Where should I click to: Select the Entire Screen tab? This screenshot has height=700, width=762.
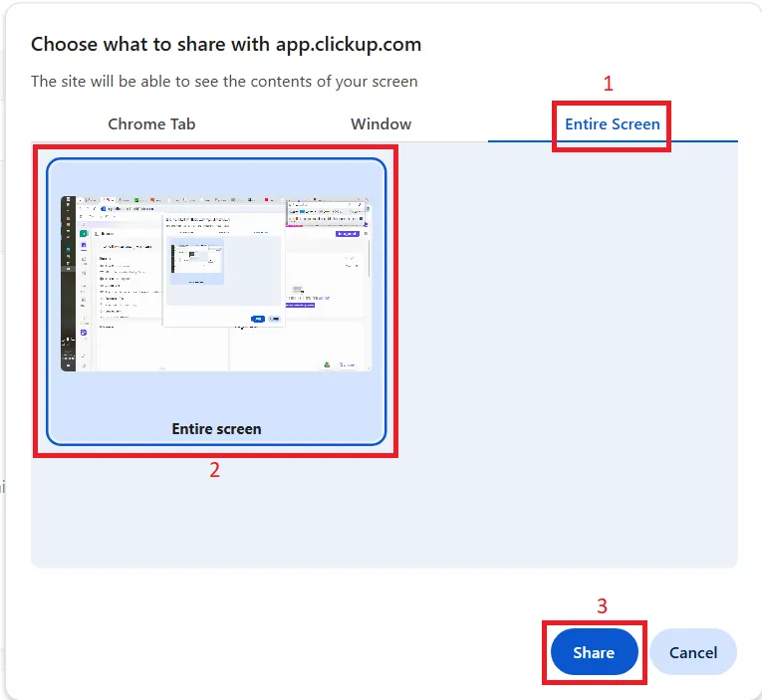(x=613, y=124)
